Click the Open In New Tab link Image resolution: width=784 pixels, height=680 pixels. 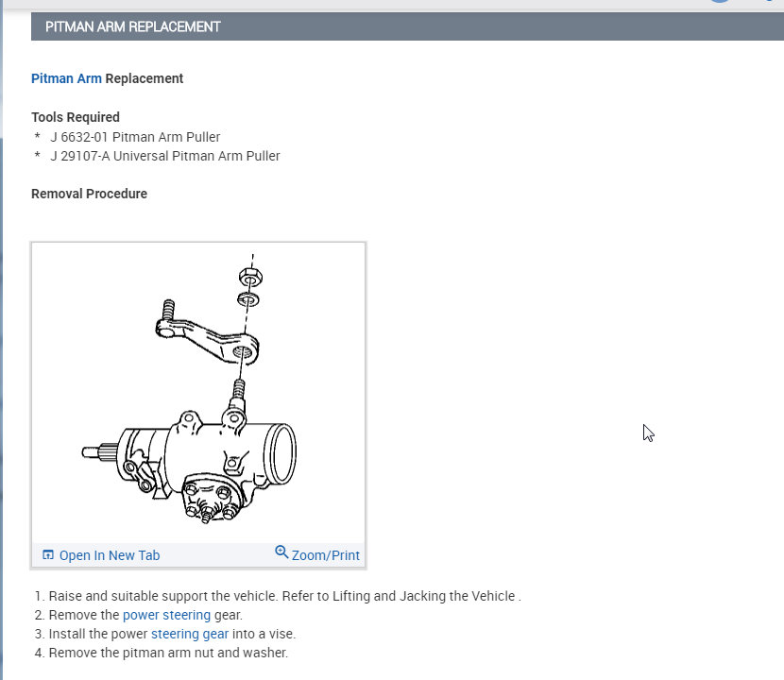point(110,555)
